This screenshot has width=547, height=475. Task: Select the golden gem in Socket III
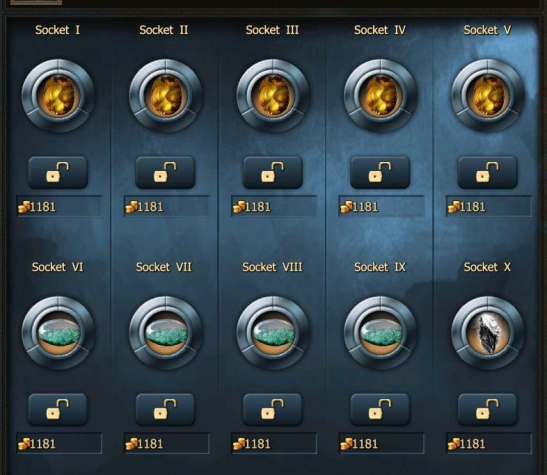(273, 96)
